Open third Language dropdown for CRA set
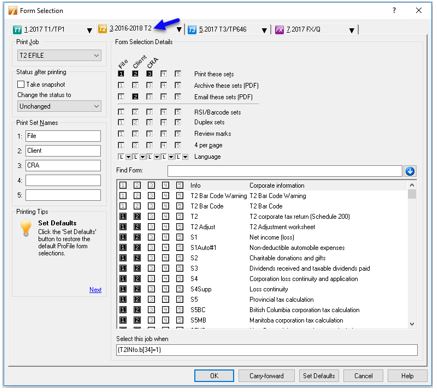Viewport: 437px width, 392px height. click(157, 156)
